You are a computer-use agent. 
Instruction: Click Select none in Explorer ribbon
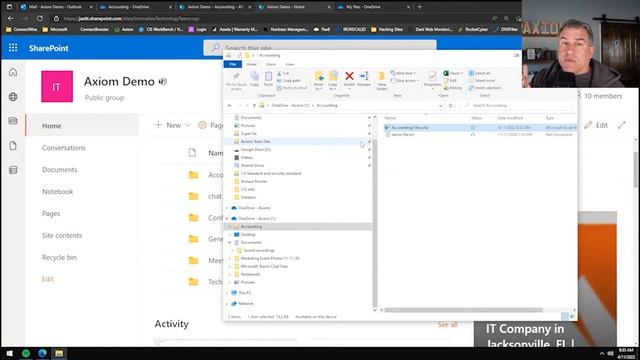pos(482,80)
